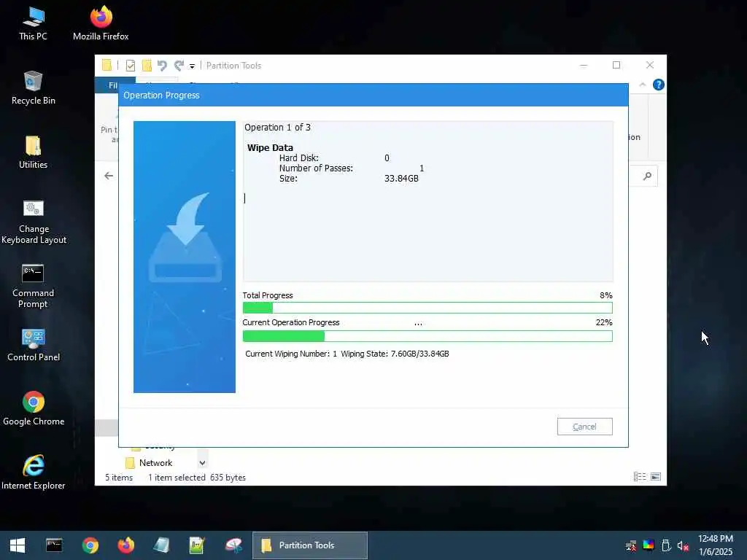Image resolution: width=747 pixels, height=560 pixels.
Task: Click the Explorer help question-mark icon
Action: click(659, 85)
